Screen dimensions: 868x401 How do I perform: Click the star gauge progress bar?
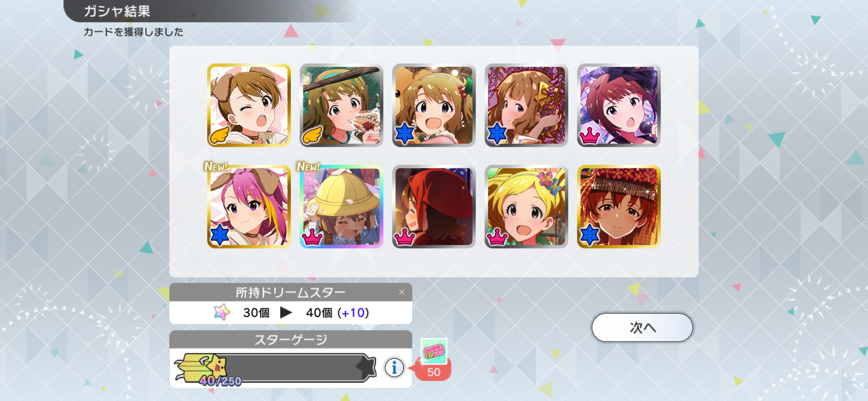pos(275,368)
